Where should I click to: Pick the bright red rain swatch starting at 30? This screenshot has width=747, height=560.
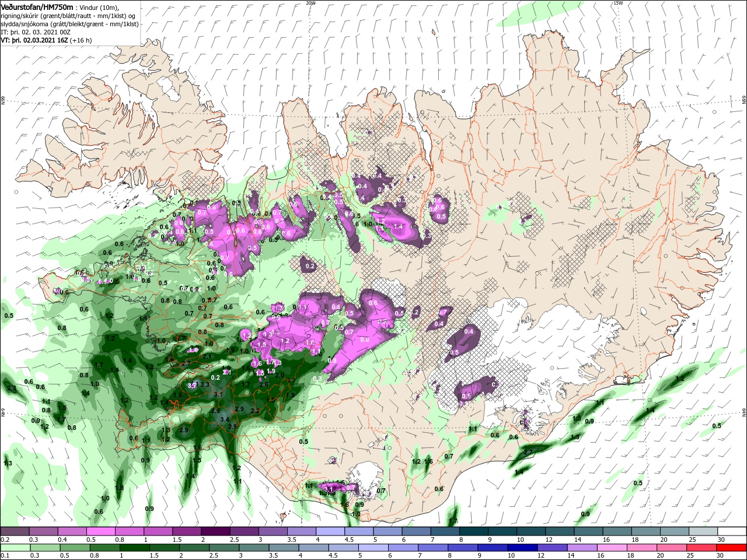coord(731,548)
